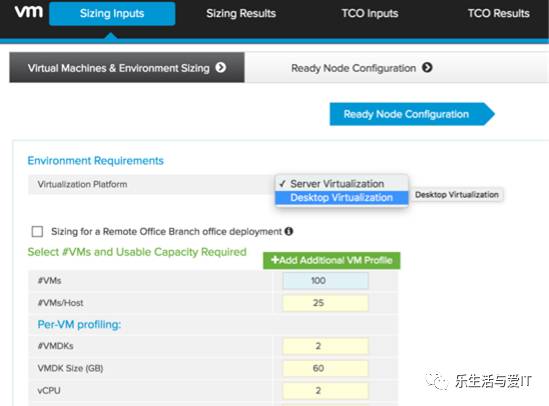The width and height of the screenshot is (549, 406).
Task: Click the #VMDKs input field
Action: 325,346
